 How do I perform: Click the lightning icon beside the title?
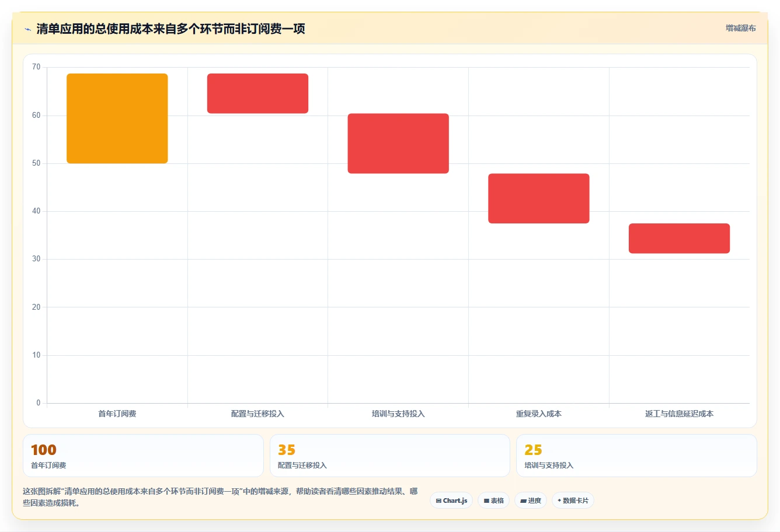(27, 29)
